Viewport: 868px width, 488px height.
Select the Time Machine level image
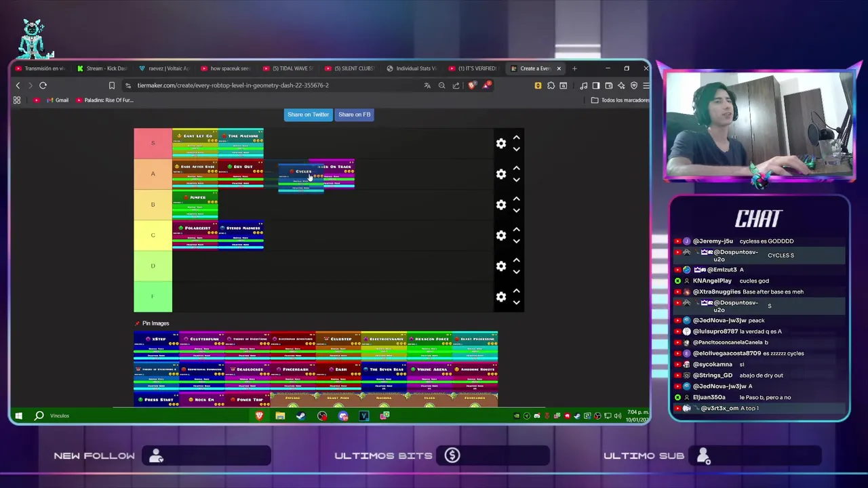click(x=241, y=143)
